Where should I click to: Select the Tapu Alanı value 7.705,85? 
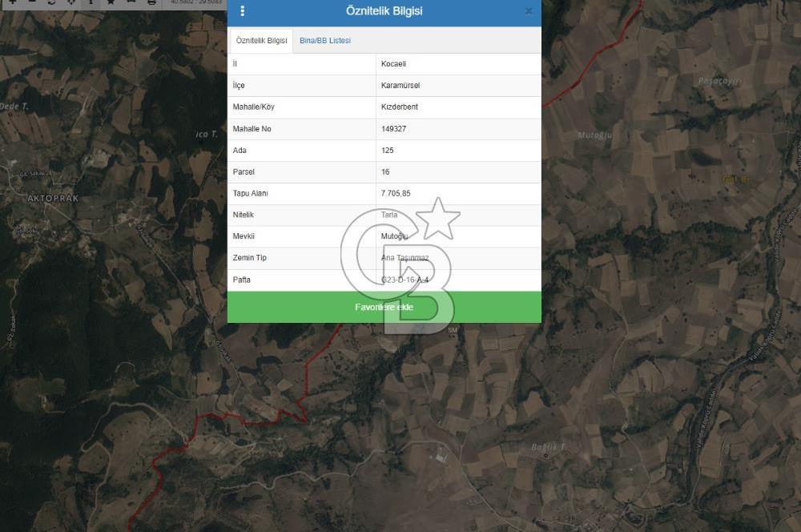tap(396, 193)
